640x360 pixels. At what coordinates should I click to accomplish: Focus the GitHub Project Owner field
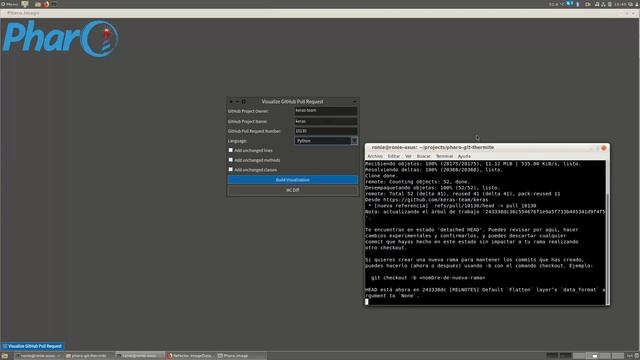[326, 111]
